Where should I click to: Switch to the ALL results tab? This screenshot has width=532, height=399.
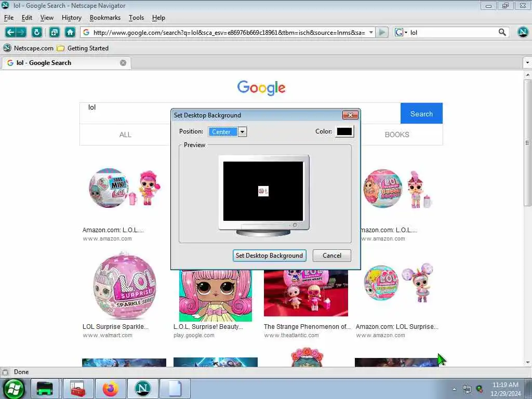[125, 135]
